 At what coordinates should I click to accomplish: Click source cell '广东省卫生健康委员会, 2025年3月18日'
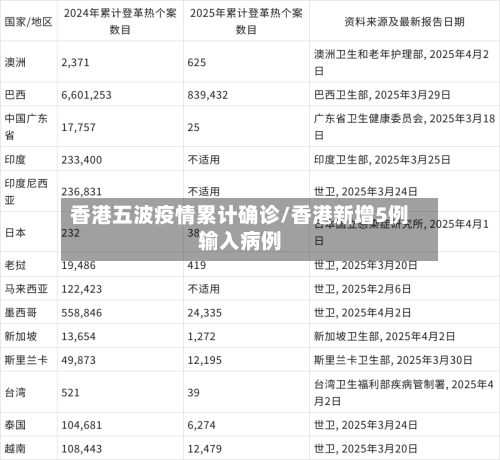click(404, 127)
